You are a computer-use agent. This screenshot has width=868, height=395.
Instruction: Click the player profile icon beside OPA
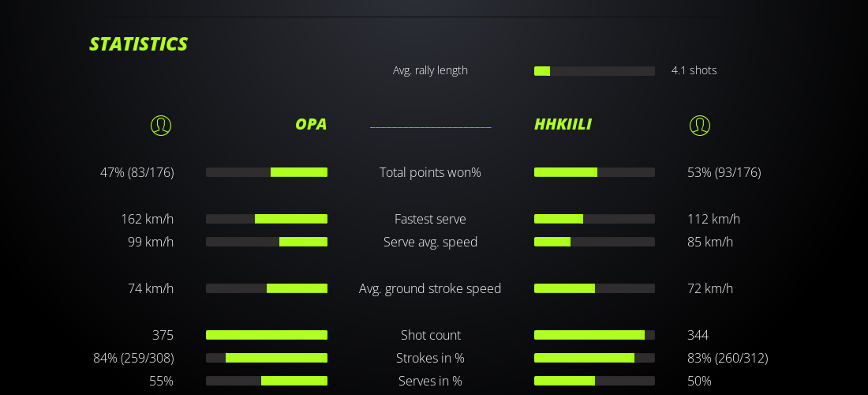(161, 125)
